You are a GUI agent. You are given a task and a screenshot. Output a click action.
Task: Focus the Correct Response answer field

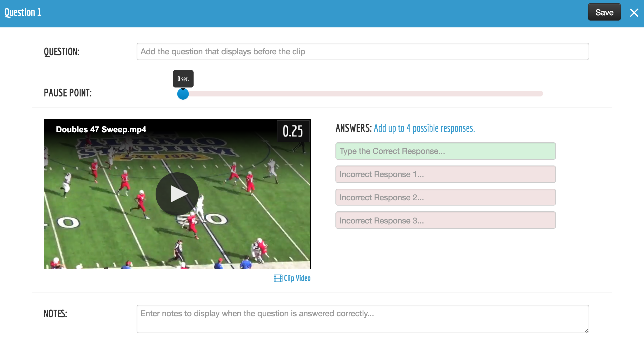click(445, 151)
